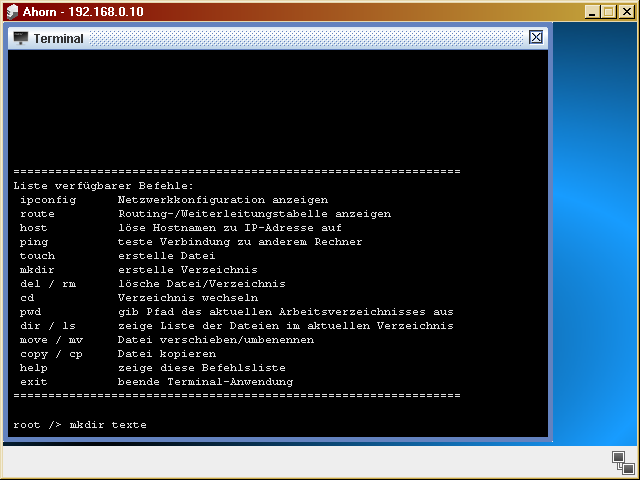Click 'Verzeichnis wechseln' description

coord(188,298)
